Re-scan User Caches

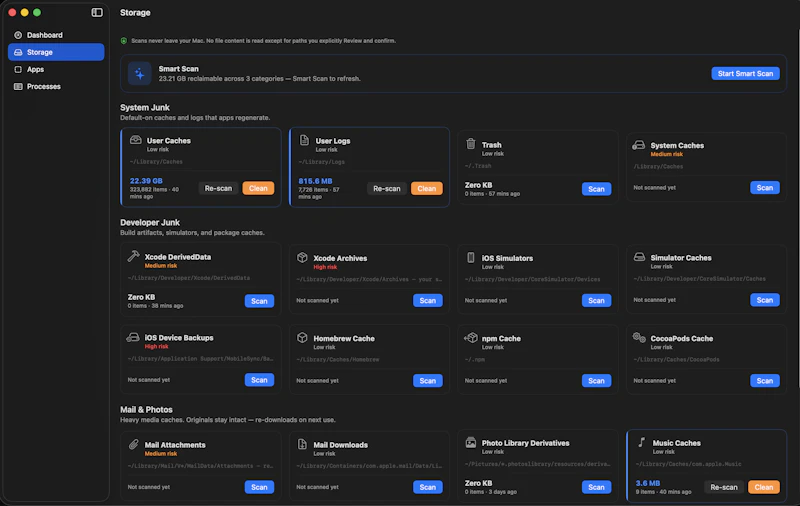click(x=218, y=188)
